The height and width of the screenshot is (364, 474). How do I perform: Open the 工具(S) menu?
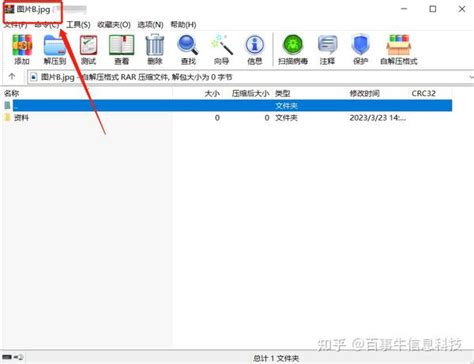[78, 25]
